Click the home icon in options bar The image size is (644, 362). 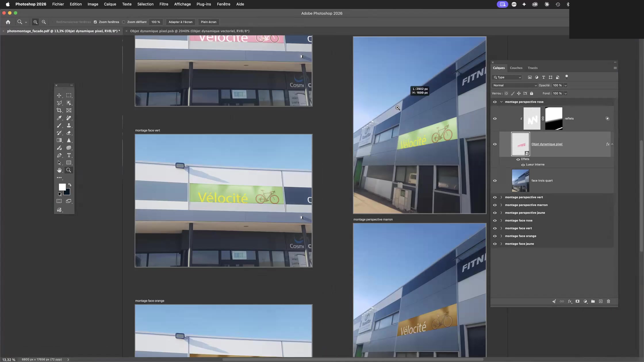(x=8, y=22)
